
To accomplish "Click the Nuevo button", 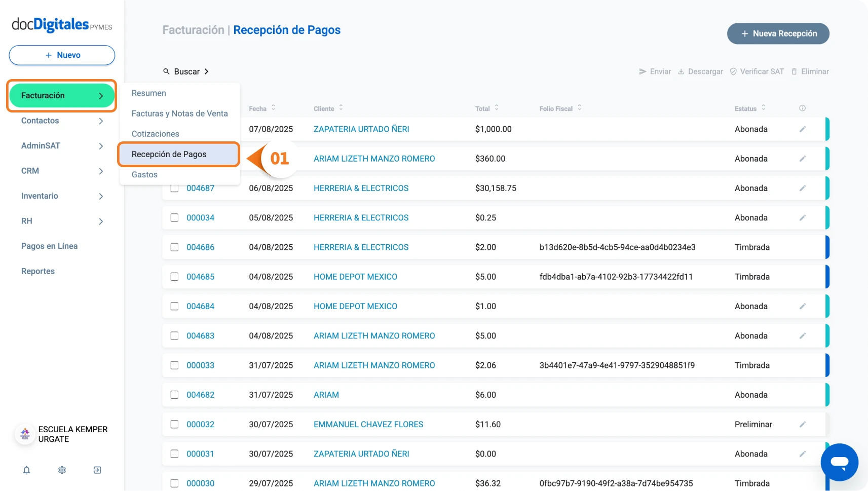I will coord(62,55).
